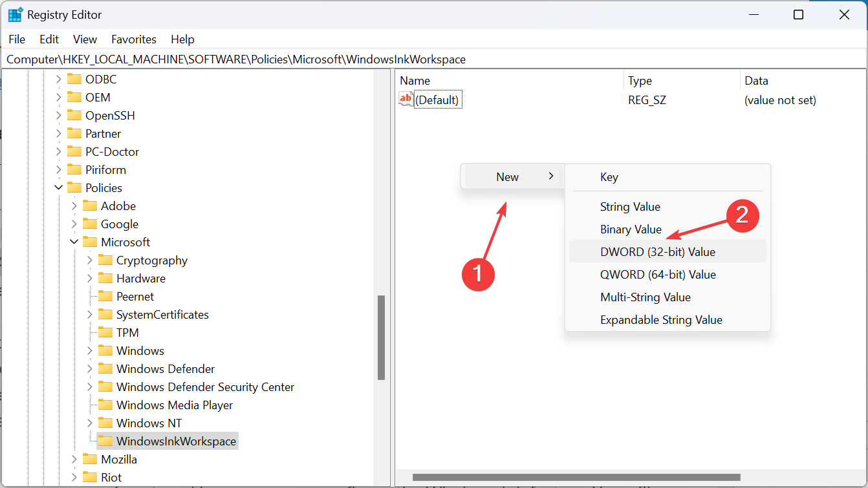Select Expandable String Value option
The image size is (868, 488).
pos(667,320)
